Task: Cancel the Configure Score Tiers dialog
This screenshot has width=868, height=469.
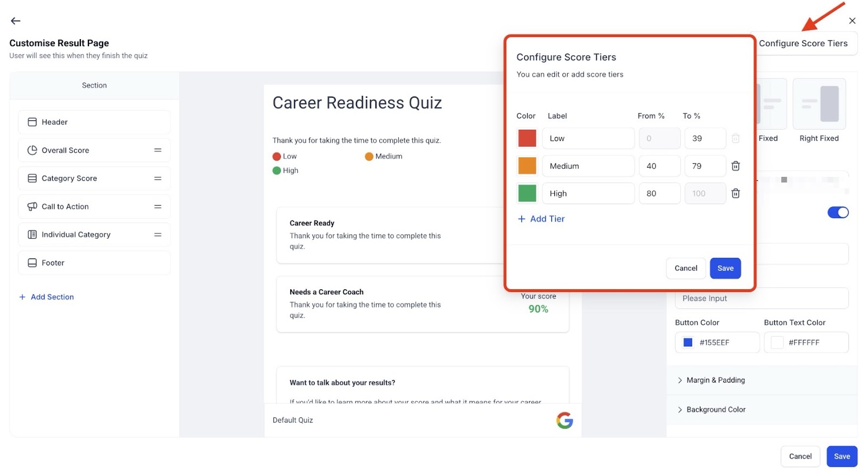Action: pos(686,268)
